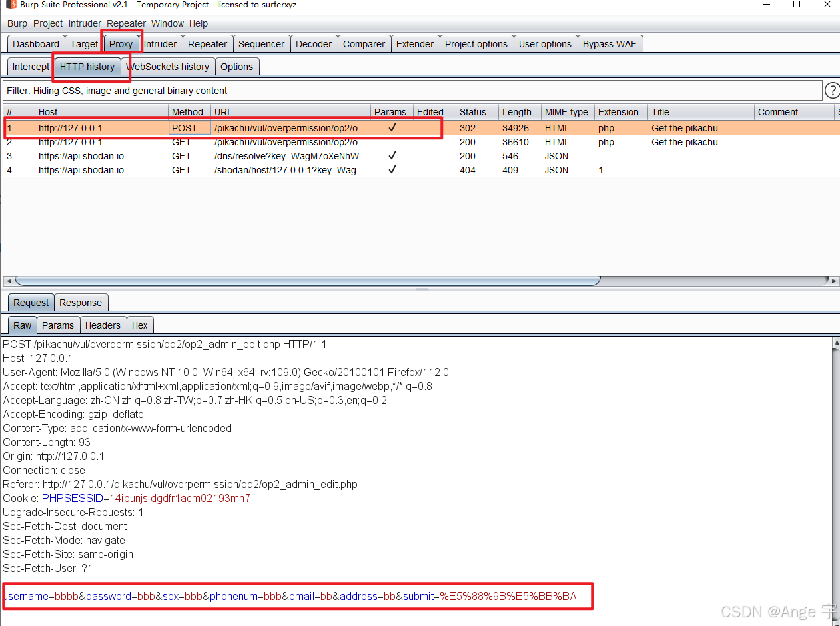Select the HTTP history sub-tab
The image size is (840, 626).
87,67
